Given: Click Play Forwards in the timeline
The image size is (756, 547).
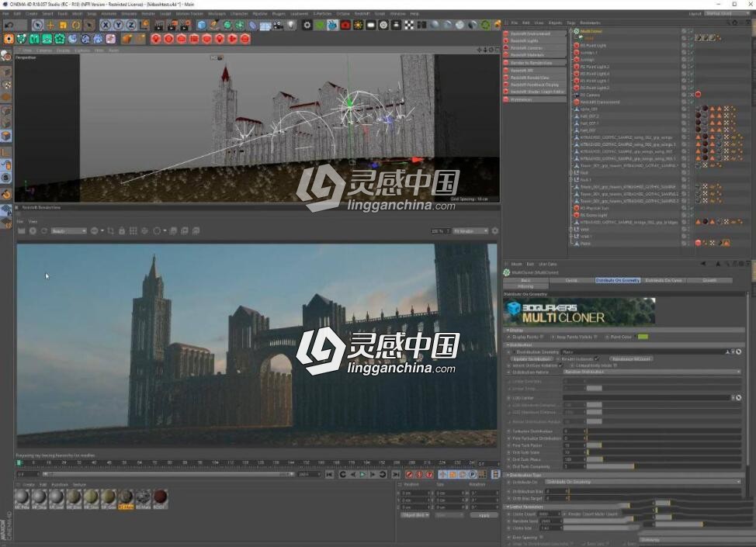Looking at the screenshot, I should click(x=363, y=475).
